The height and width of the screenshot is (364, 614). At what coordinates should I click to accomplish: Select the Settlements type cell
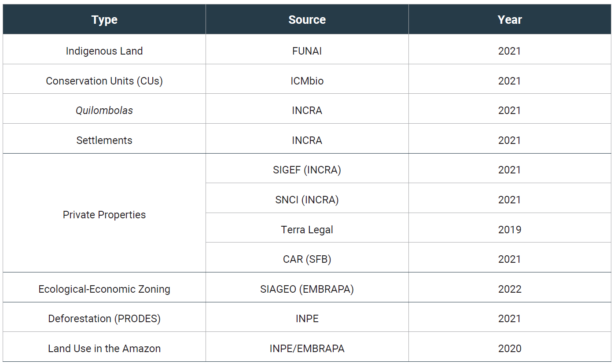click(104, 140)
